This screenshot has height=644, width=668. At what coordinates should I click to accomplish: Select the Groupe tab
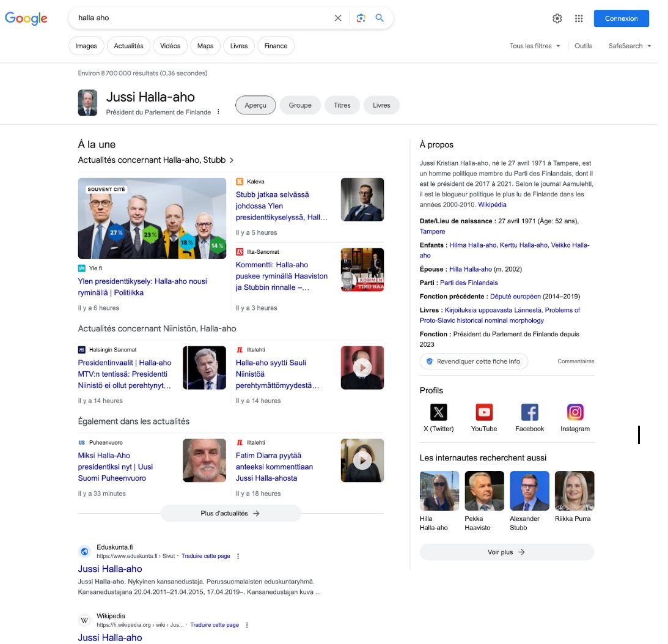click(300, 105)
